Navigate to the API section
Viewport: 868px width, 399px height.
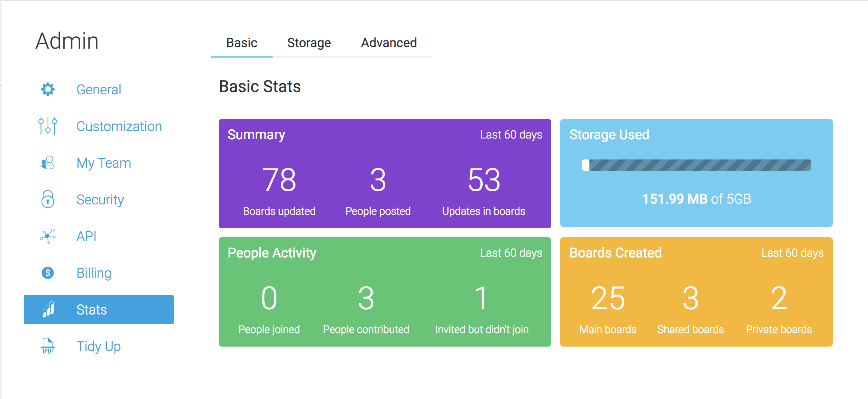87,237
